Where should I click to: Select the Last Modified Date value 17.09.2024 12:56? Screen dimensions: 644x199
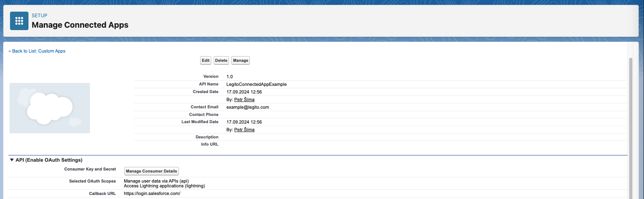[x=244, y=122]
